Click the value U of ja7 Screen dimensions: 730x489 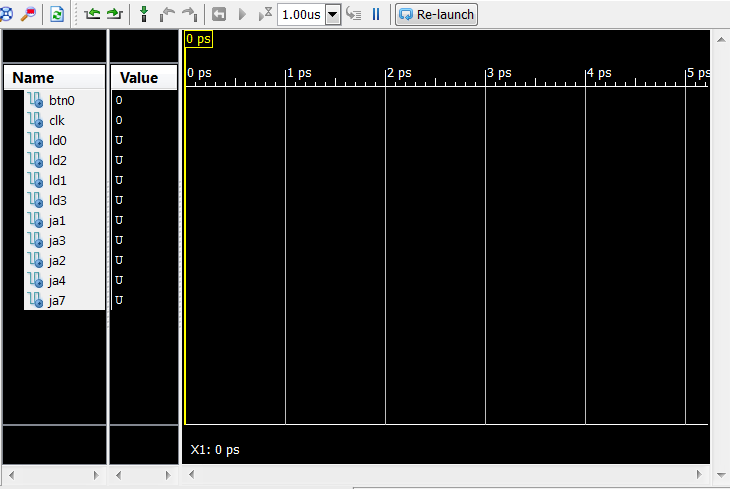tap(119, 300)
